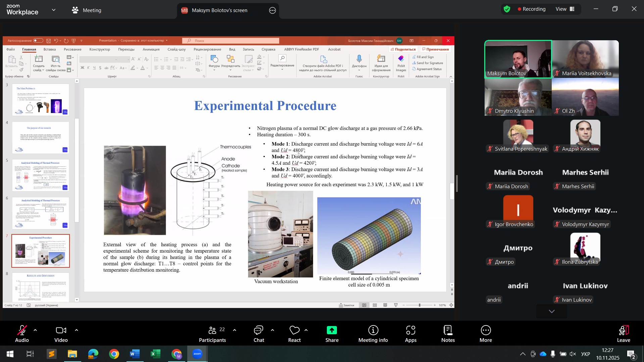The image size is (644, 362).
Task: Switch to the Вставка ribbon tab
Action: (50, 49)
